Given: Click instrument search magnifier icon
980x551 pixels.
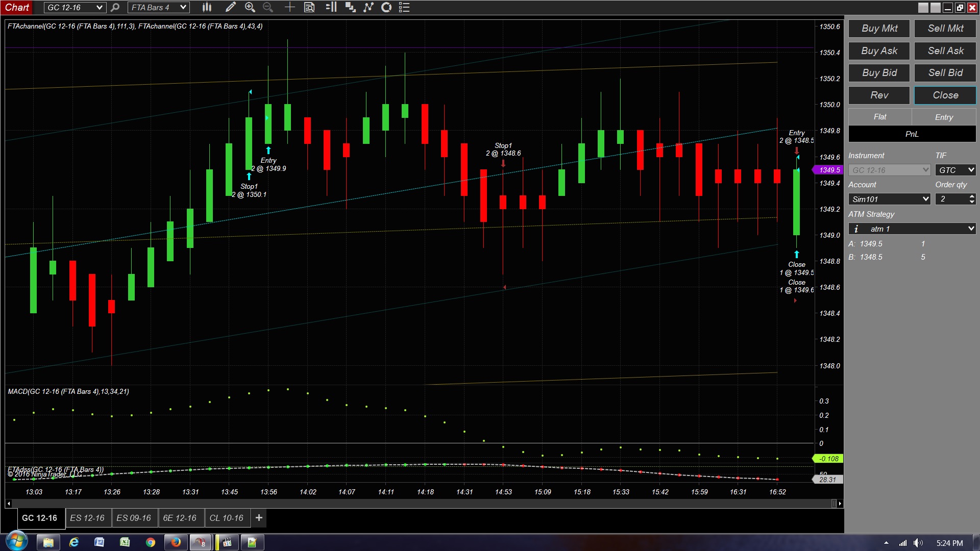Looking at the screenshot, I should click(115, 7).
